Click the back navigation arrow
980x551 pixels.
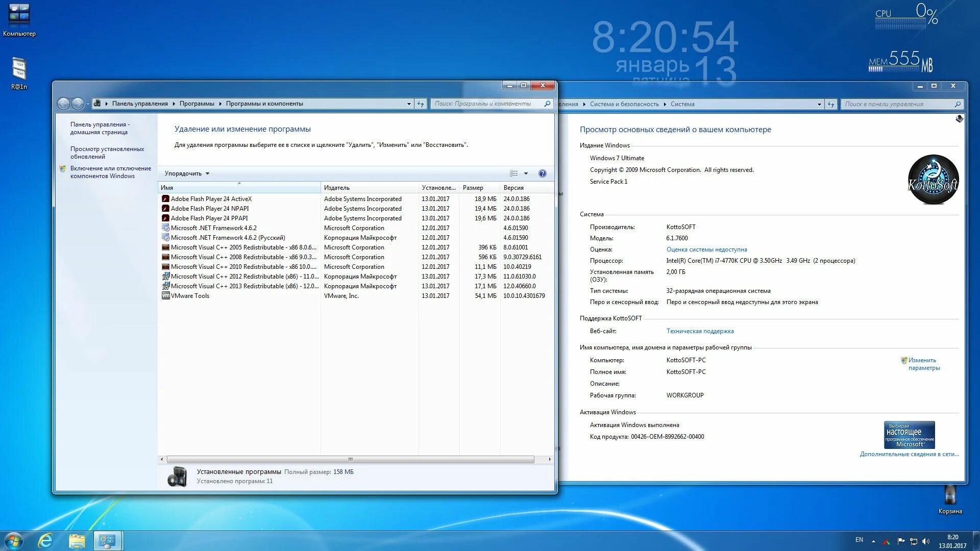63,104
